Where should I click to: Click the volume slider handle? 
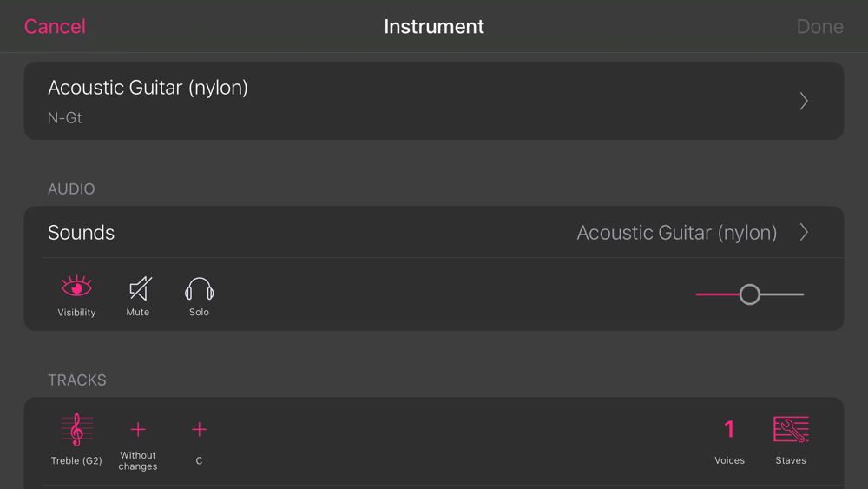tap(750, 294)
